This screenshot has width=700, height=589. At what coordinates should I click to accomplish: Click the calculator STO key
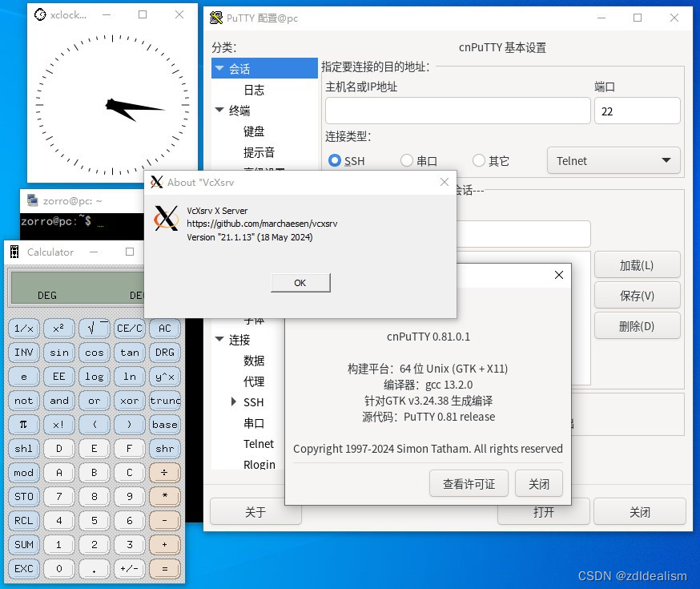coord(24,497)
